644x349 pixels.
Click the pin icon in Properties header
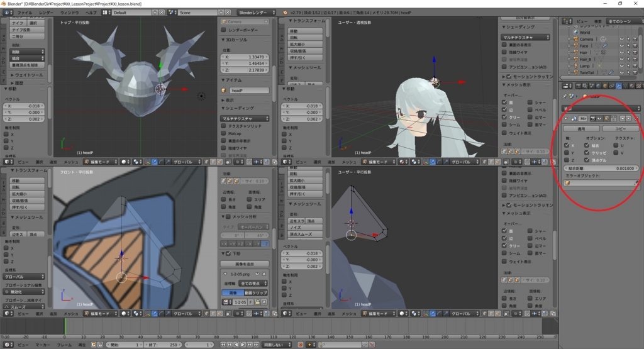tap(564, 96)
